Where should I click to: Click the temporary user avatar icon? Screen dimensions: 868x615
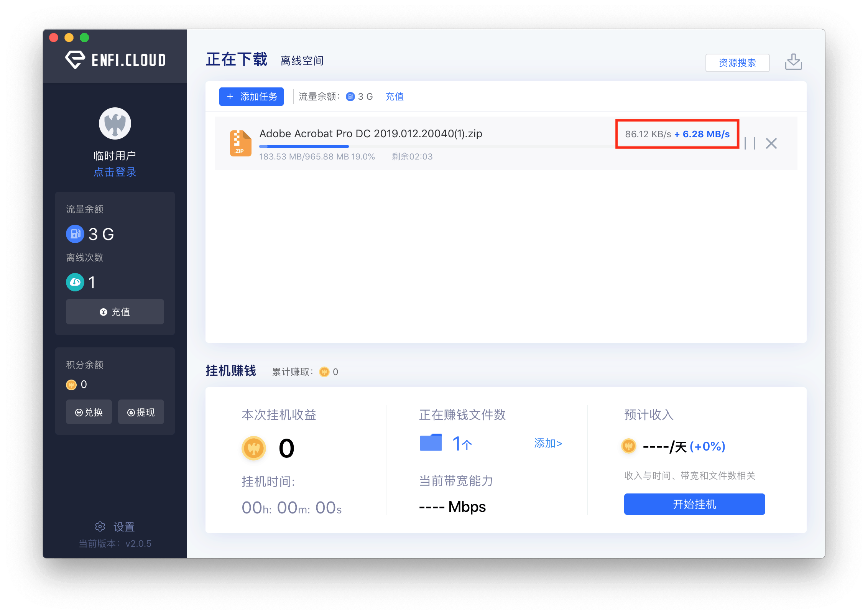(115, 123)
